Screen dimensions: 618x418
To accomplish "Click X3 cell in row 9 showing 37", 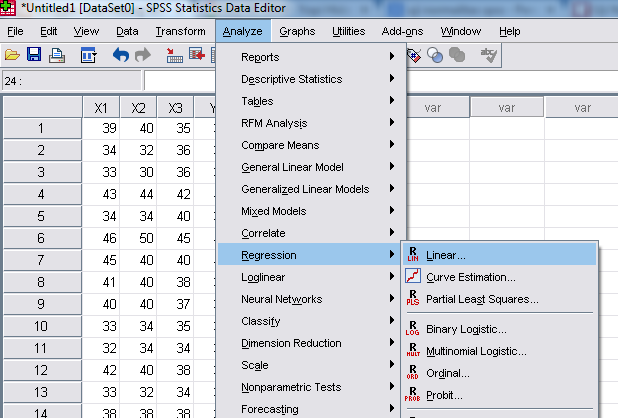I will pyautogui.click(x=175, y=304).
